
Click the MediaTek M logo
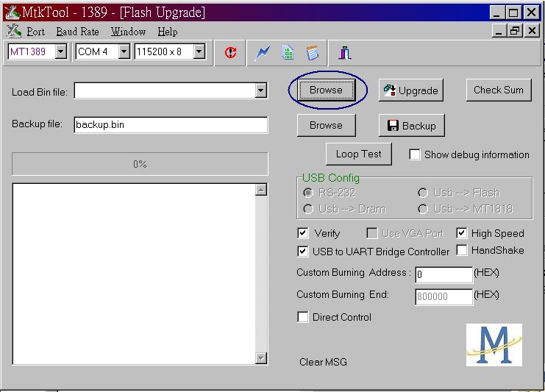coord(494,345)
